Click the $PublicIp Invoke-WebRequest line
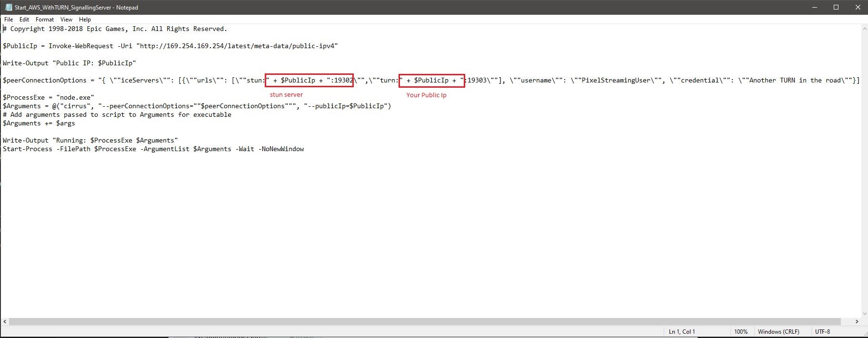 tap(170, 46)
